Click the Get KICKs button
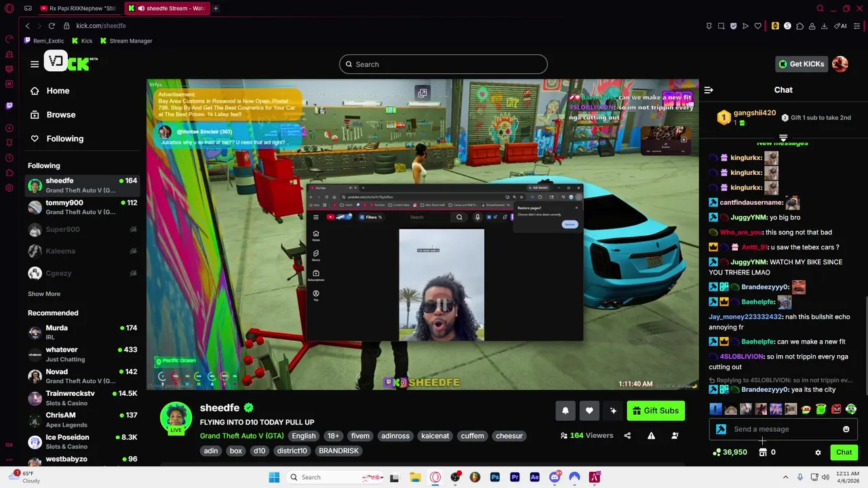The height and width of the screenshot is (488, 868). (801, 64)
